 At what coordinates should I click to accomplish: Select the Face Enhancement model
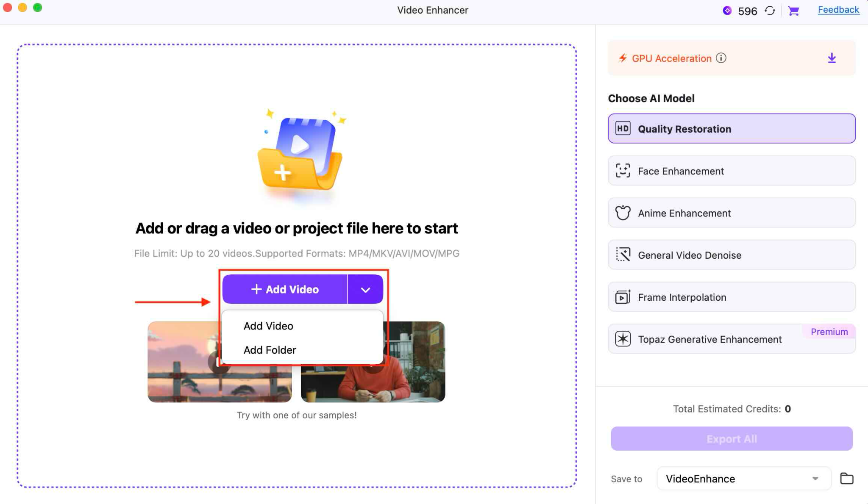click(x=731, y=171)
